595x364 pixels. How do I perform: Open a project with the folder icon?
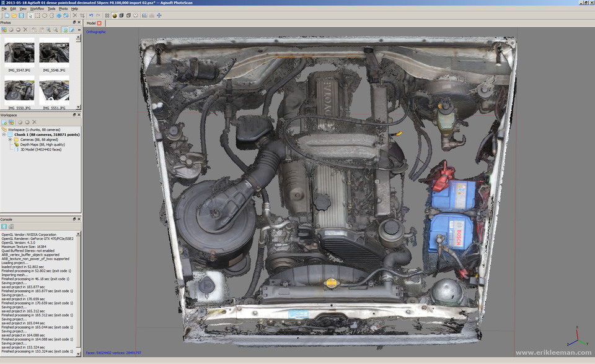click(x=14, y=15)
